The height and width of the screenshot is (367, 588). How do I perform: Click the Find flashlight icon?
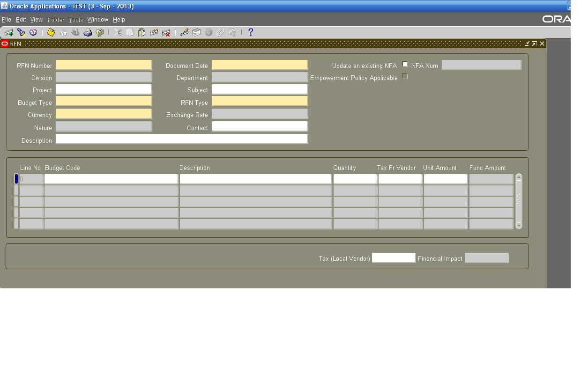point(21,32)
